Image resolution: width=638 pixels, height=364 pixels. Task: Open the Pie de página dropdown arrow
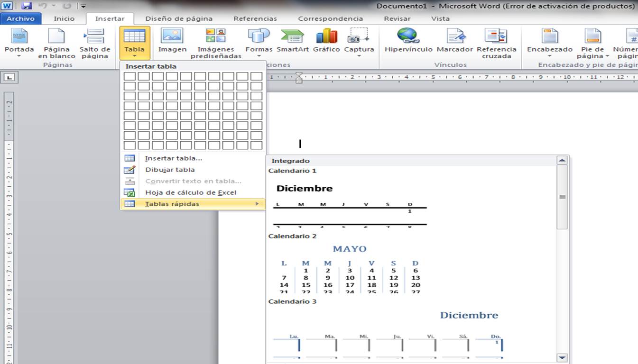pos(607,56)
